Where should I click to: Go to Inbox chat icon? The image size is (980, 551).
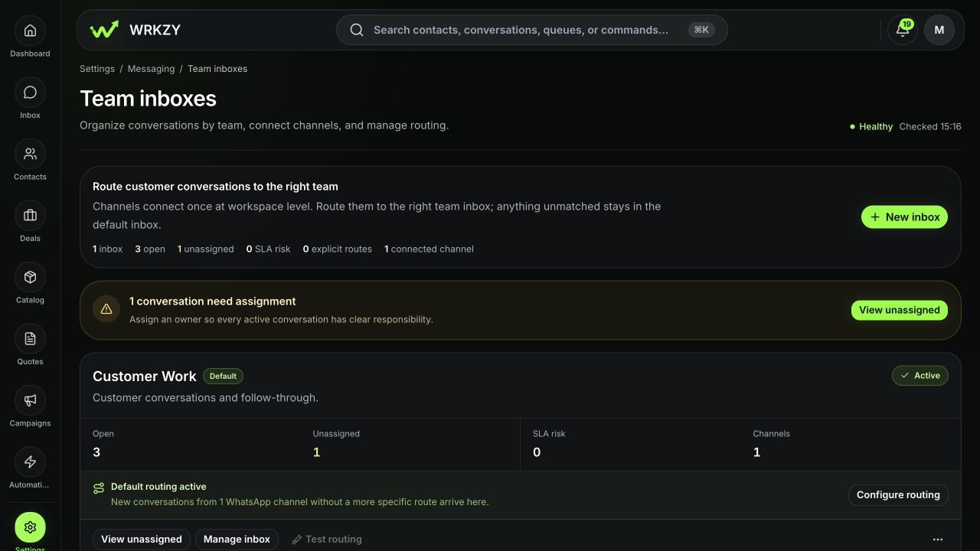coord(30,93)
